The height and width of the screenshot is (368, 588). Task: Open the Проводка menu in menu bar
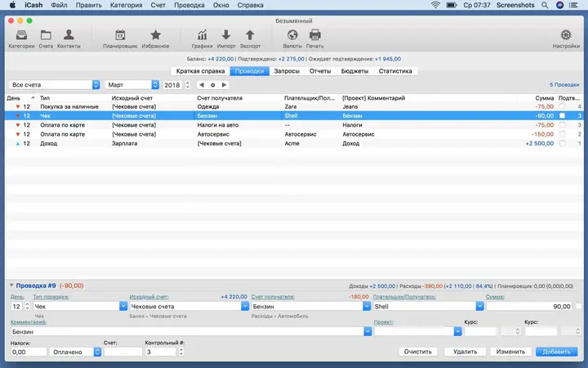(x=189, y=5)
